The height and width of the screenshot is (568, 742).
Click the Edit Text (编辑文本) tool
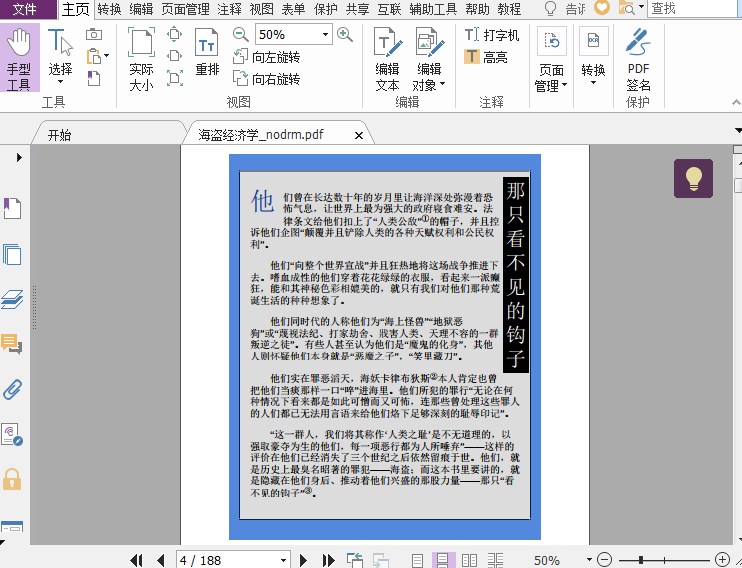click(387, 58)
